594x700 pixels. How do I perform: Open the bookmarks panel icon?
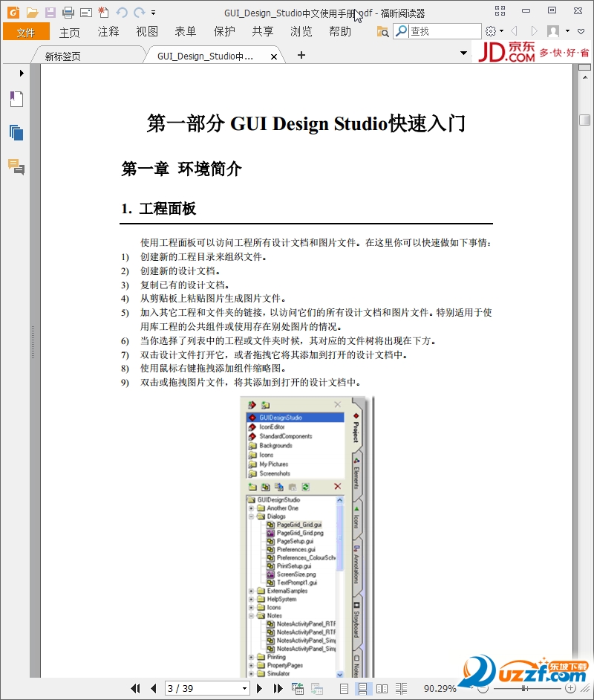16,99
